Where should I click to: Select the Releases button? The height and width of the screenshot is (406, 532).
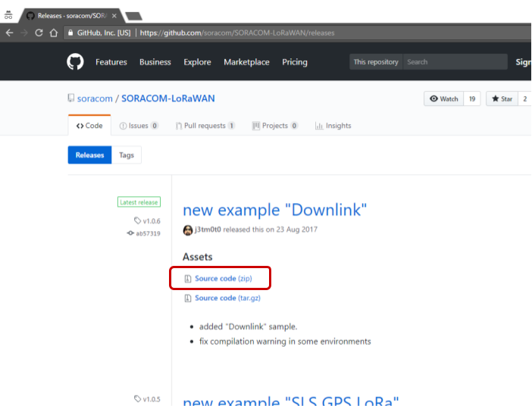pos(89,155)
